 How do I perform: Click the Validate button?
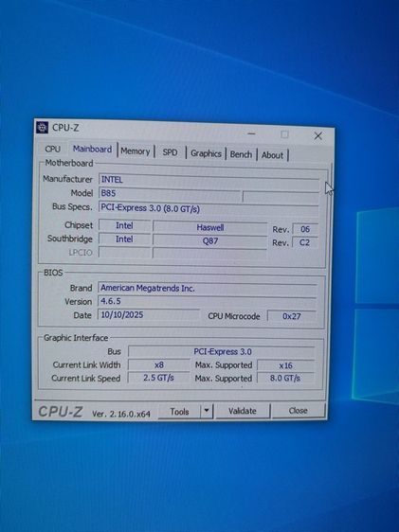pyautogui.click(x=243, y=411)
